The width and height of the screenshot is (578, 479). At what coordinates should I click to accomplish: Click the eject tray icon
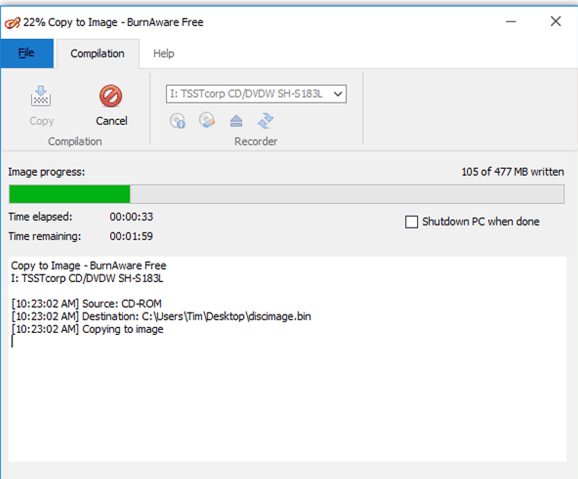coord(236,121)
